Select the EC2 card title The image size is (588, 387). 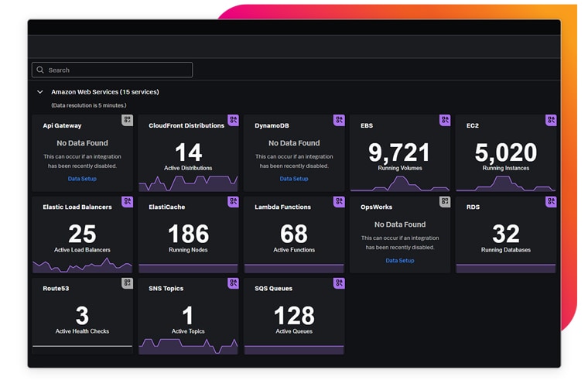tap(473, 125)
